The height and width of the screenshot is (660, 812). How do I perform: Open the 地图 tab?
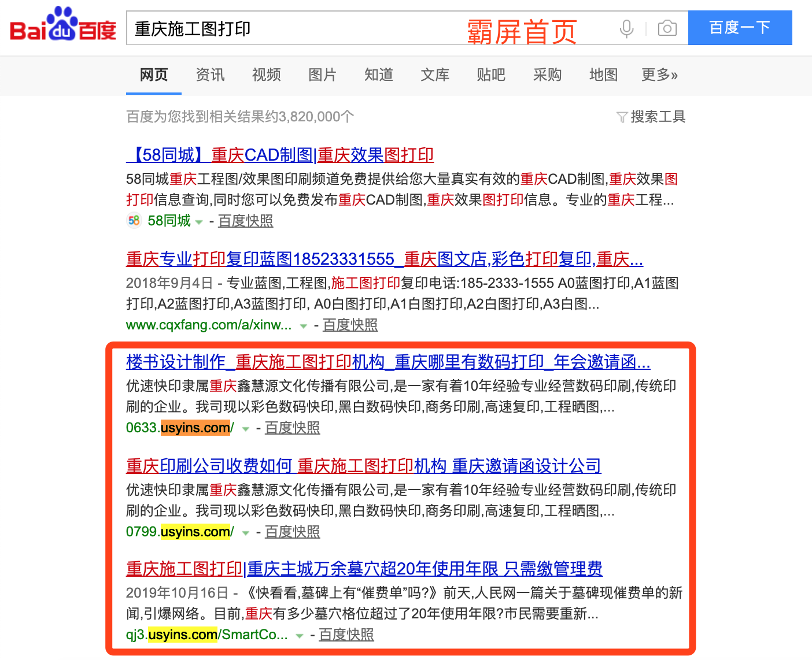coord(603,75)
